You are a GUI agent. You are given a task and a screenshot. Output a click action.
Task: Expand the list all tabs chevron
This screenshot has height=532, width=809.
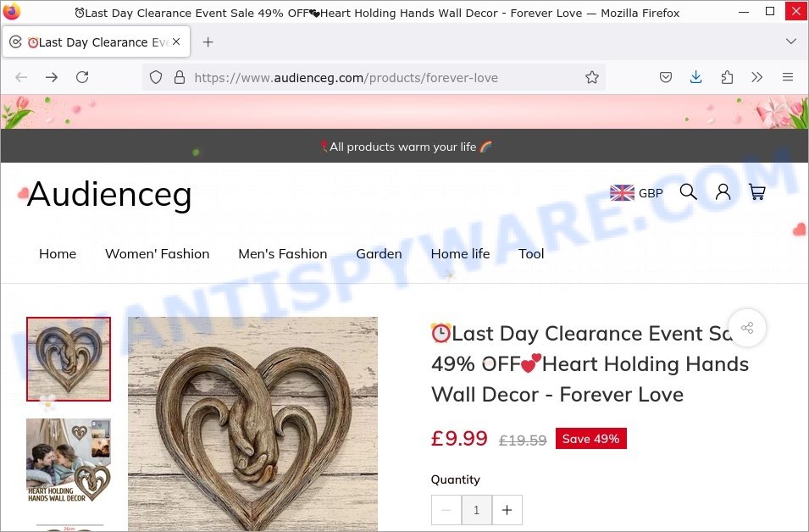click(790, 42)
